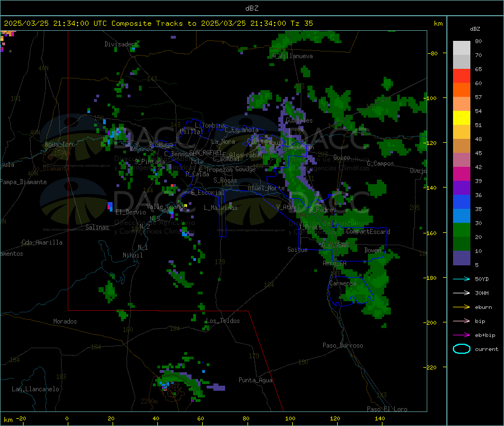Click the C_Española place label
The image size is (504, 426).
[x=241, y=130]
